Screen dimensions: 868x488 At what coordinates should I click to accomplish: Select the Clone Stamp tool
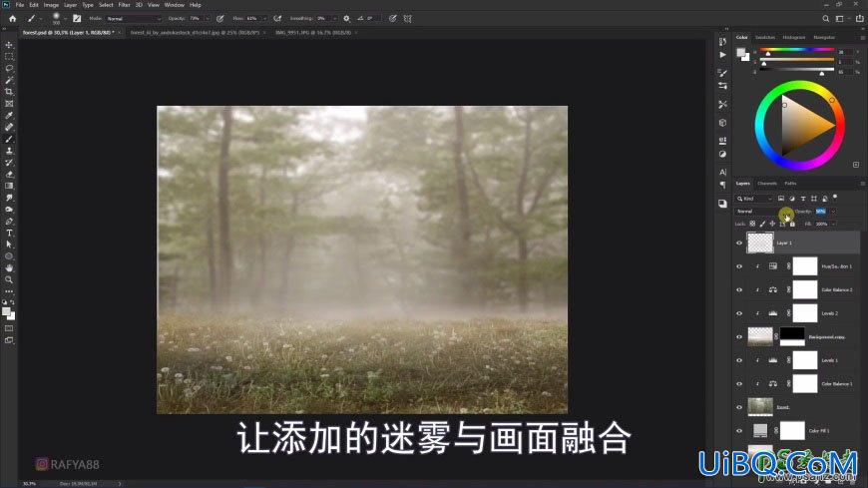9,151
